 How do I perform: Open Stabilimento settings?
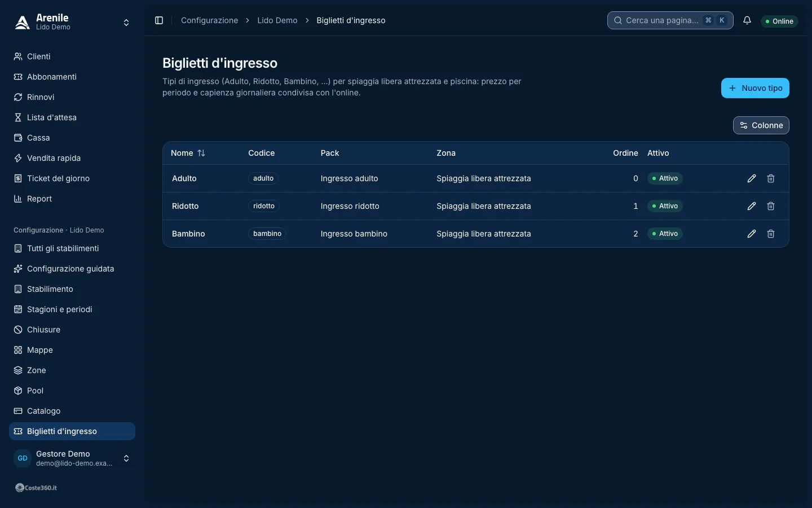click(72, 289)
